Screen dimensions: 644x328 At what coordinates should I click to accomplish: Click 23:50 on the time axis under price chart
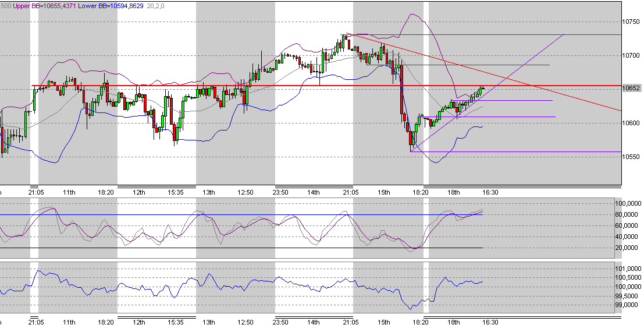(x=280, y=192)
